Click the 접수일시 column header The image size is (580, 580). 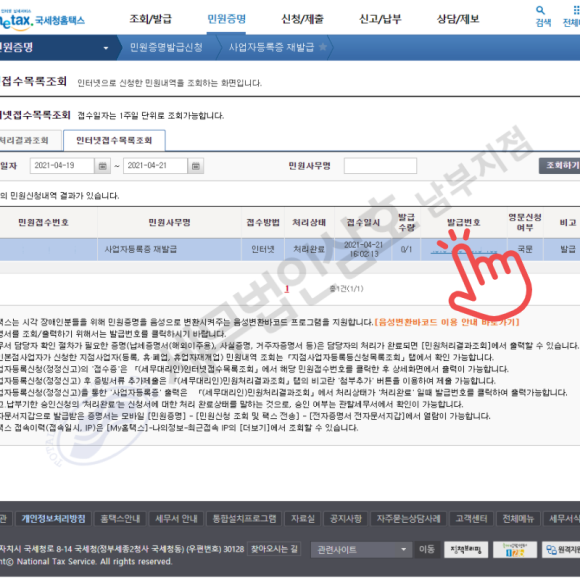[363, 222]
